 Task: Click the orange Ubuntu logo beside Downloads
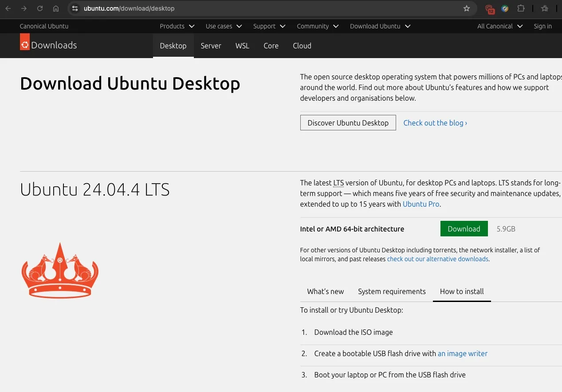(25, 42)
